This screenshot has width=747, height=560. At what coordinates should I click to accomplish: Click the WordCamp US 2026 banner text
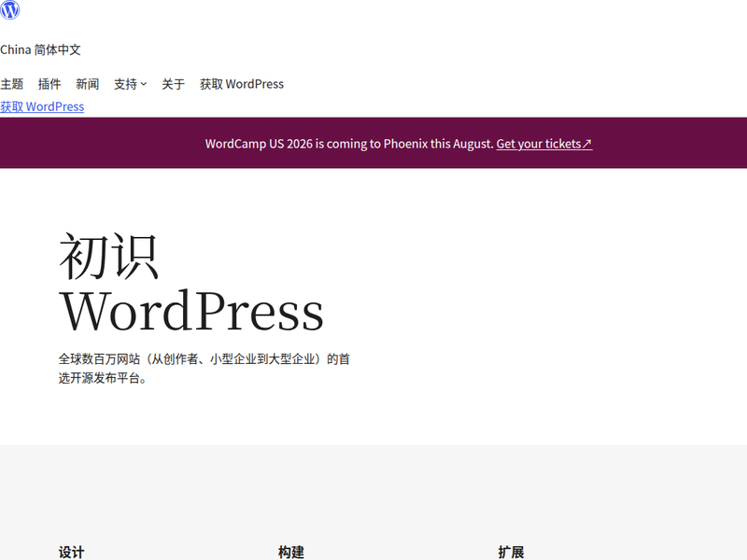(349, 144)
